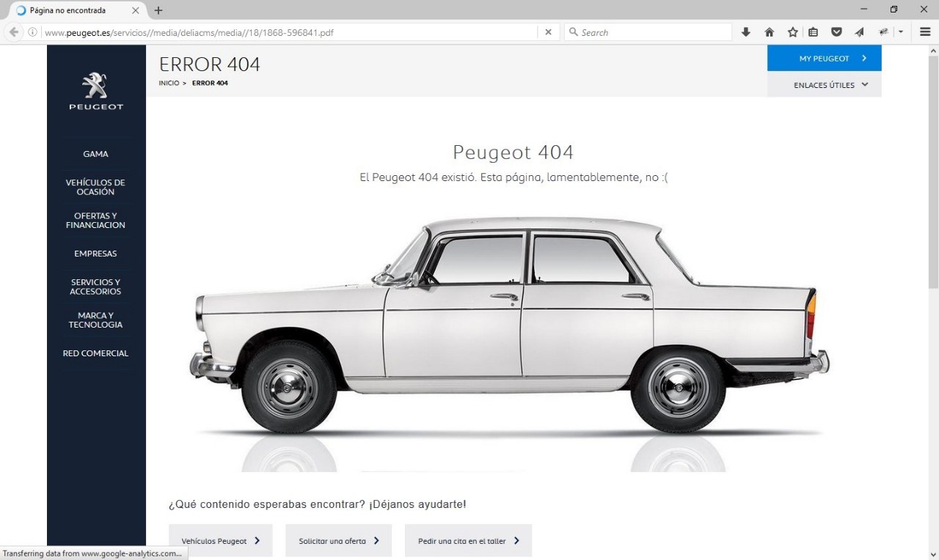Select the Página no encontrada tab
The image size is (939, 560).
(x=77, y=10)
